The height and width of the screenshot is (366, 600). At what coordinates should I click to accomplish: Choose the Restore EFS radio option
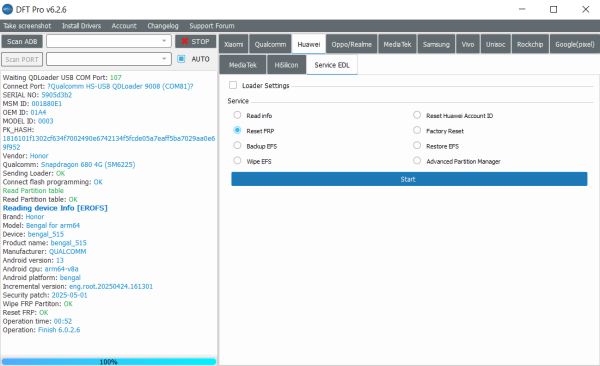coord(417,145)
